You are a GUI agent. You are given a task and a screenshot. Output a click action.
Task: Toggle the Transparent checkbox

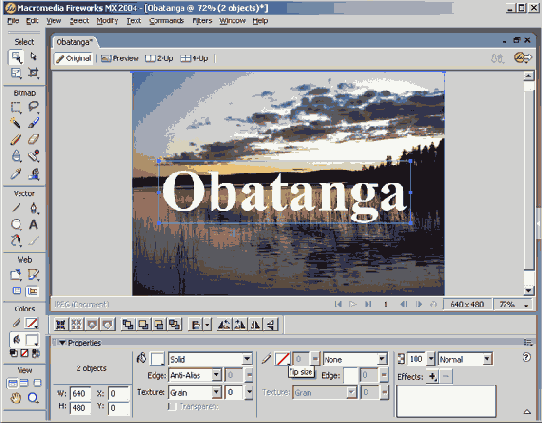(172, 406)
